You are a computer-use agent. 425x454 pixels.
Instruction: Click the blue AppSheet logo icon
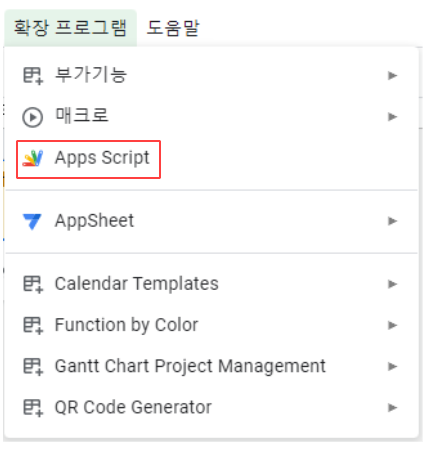tap(32, 221)
